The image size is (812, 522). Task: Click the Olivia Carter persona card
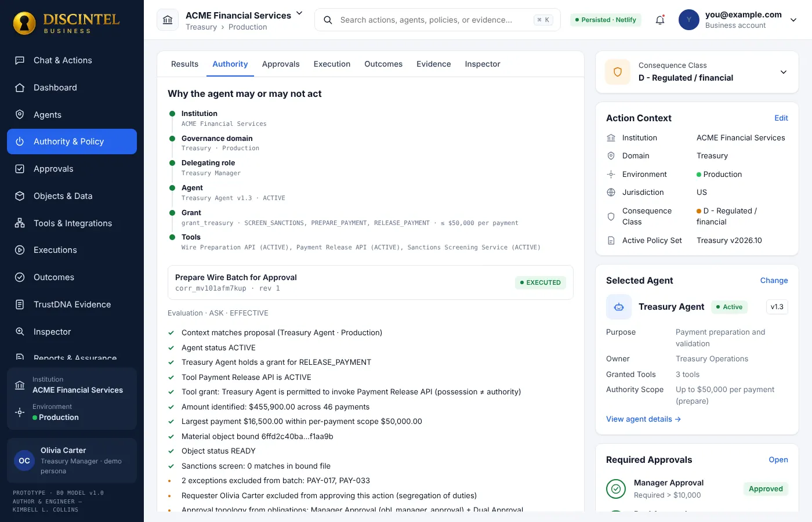pyautogui.click(x=72, y=461)
